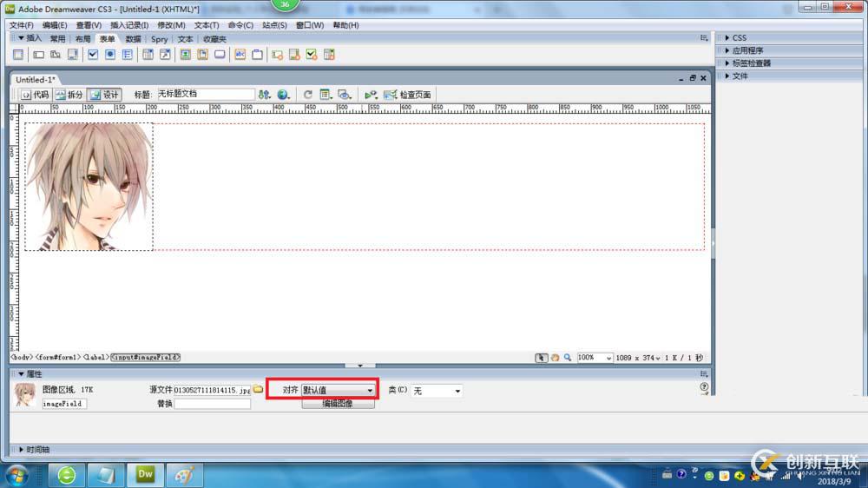Insert a Form element from toolbar
Image resolution: width=868 pixels, height=488 pixels.
pyautogui.click(x=18, y=55)
